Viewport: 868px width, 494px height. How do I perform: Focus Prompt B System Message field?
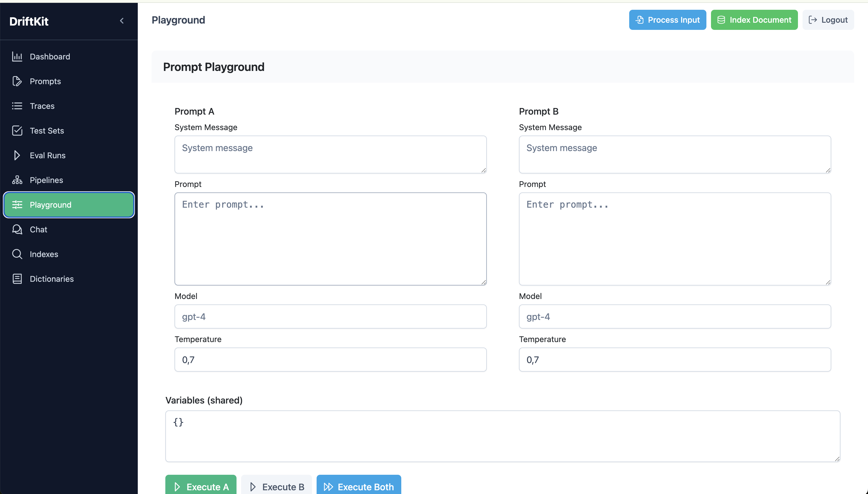pyautogui.click(x=675, y=155)
